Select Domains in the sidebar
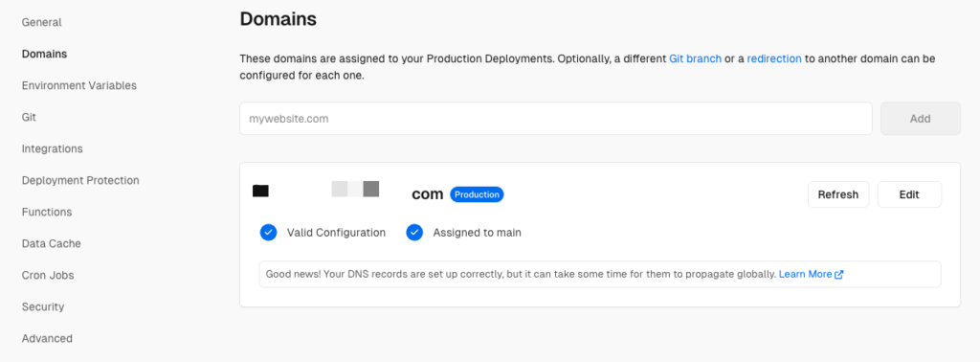Image resolution: width=980 pixels, height=362 pixels. tap(44, 54)
